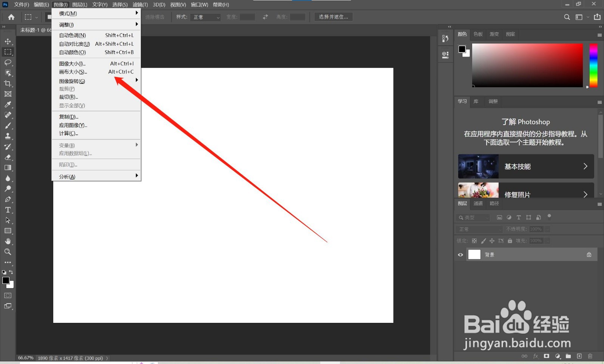Toggle lock image pixels brush icon

point(484,241)
